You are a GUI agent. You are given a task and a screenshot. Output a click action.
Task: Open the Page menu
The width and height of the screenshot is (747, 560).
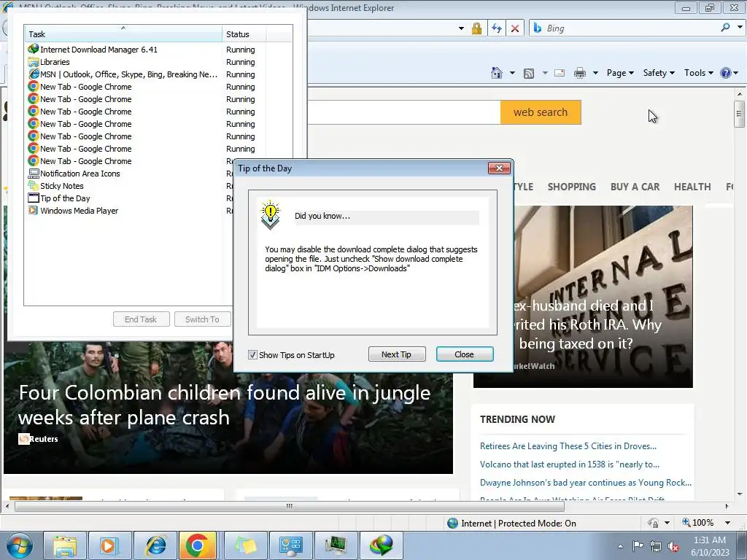point(620,73)
